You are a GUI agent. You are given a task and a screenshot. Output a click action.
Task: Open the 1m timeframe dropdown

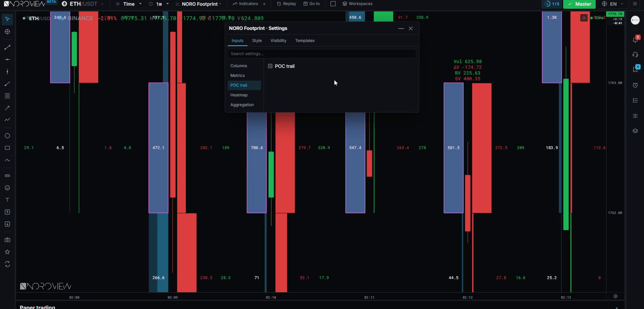pyautogui.click(x=159, y=4)
